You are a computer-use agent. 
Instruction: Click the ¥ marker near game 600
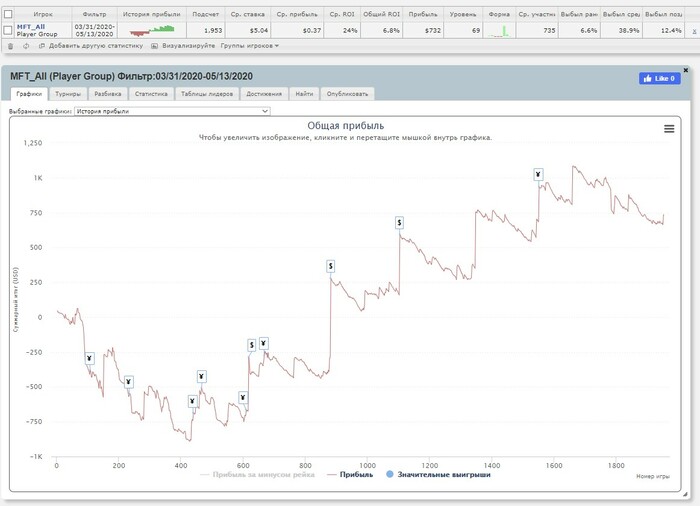243,397
